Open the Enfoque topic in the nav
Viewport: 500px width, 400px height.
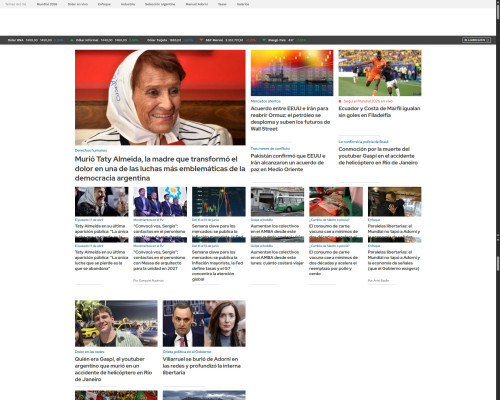click(104, 4)
